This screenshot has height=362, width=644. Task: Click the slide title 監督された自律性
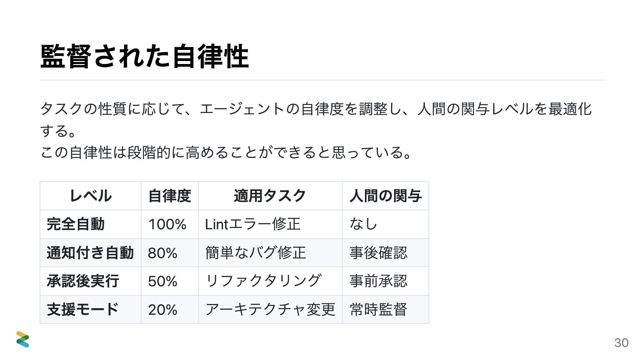click(145, 57)
